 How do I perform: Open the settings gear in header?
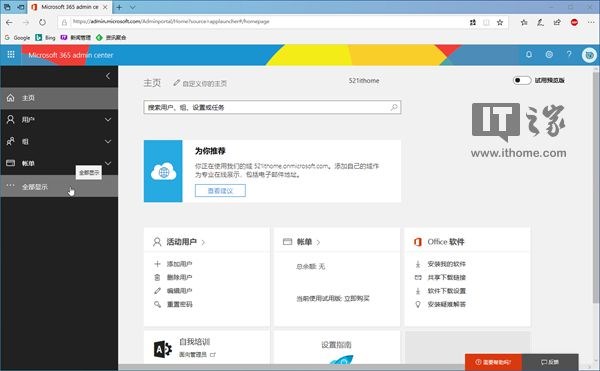[549, 55]
